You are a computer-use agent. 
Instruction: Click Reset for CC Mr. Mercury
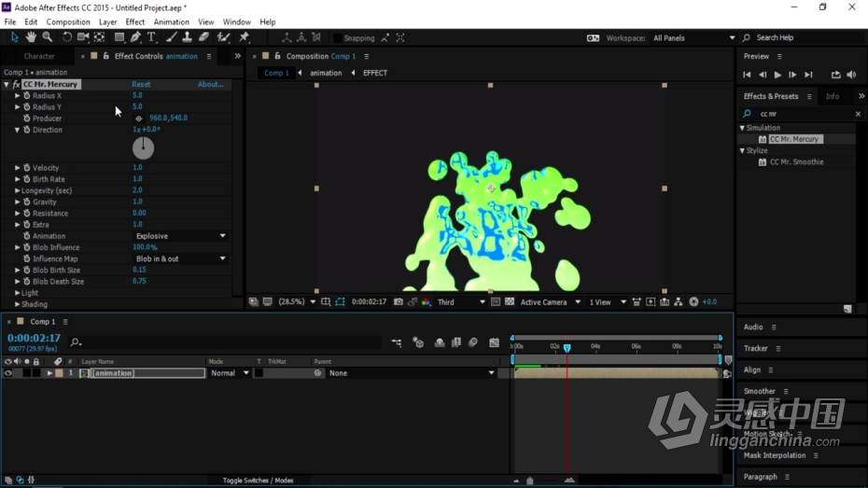point(141,85)
